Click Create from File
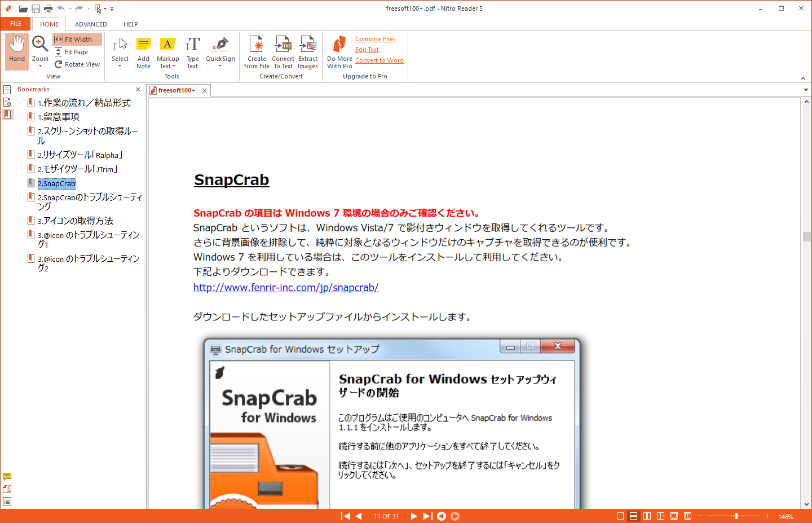 click(257, 52)
